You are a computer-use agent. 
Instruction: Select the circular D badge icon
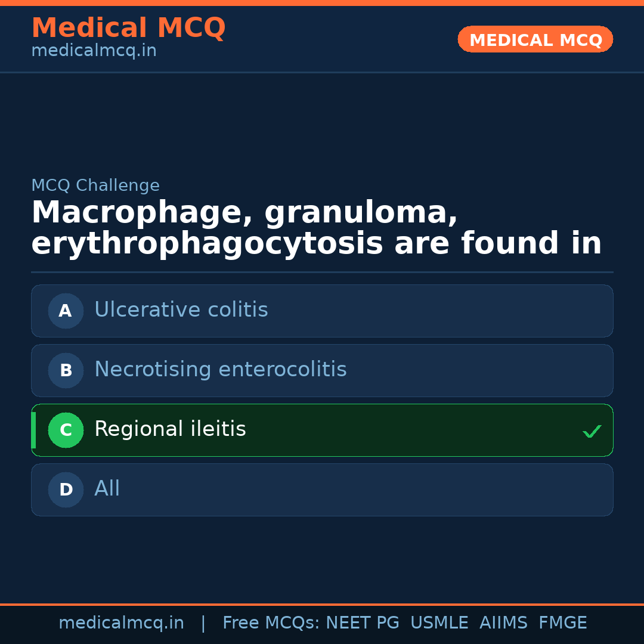[x=66, y=490]
